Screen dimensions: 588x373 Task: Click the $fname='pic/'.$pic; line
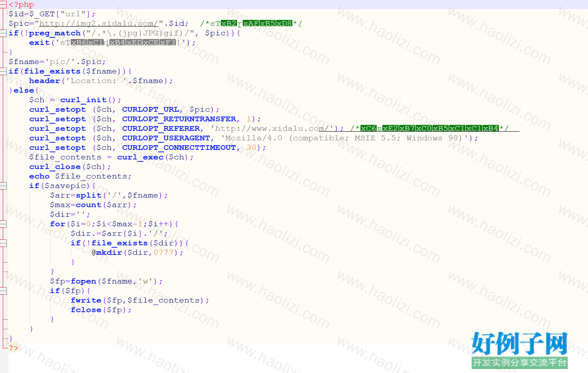point(57,62)
